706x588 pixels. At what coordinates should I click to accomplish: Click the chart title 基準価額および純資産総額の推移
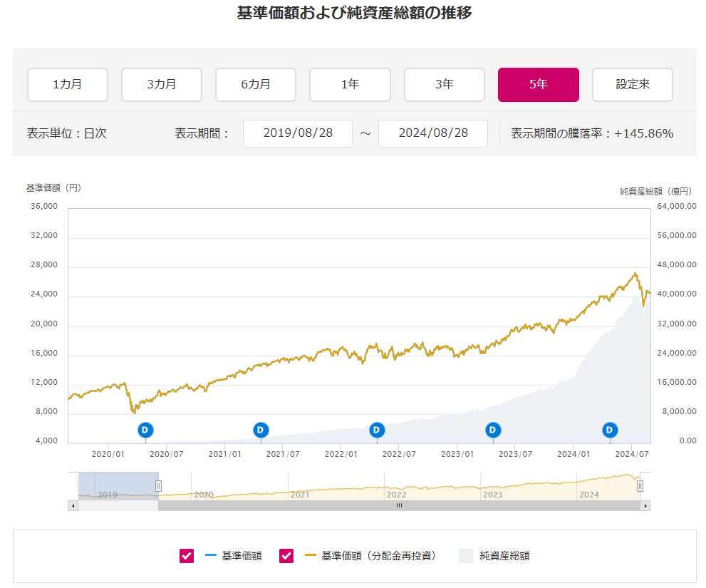354,13
